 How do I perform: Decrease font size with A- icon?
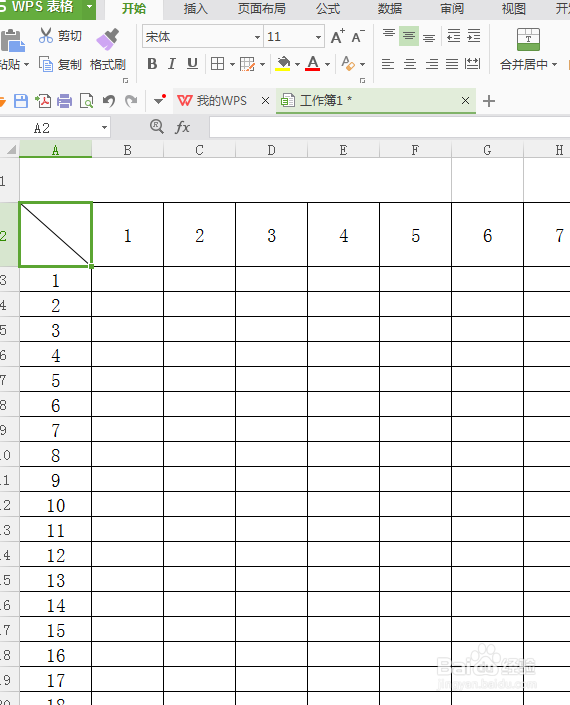coord(358,36)
